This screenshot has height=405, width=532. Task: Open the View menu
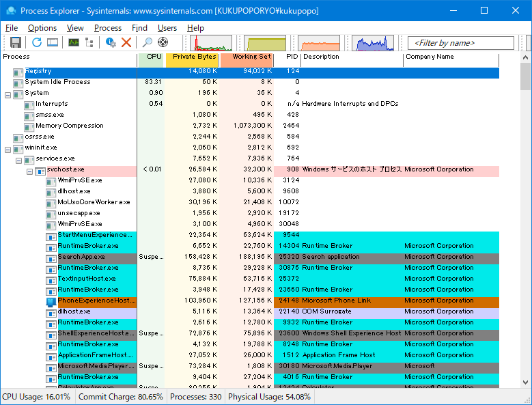coord(75,28)
